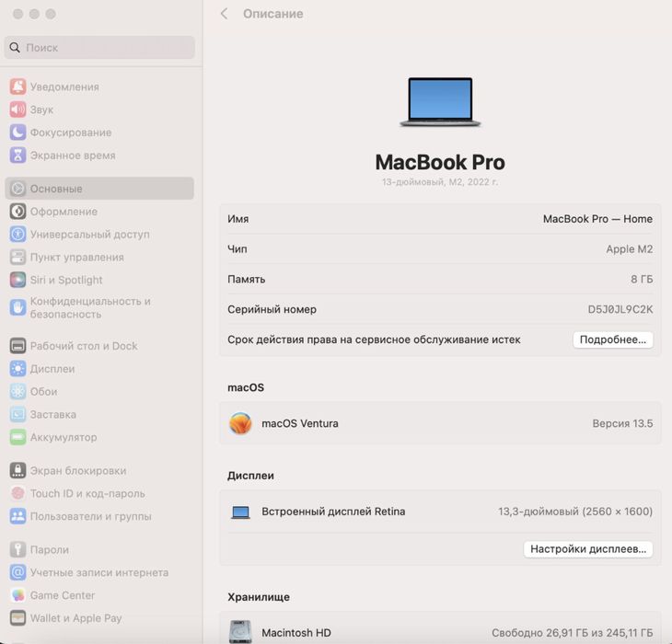This screenshot has height=644, width=672.
Task: Open the Уведомления settings icon
Action: 17,86
